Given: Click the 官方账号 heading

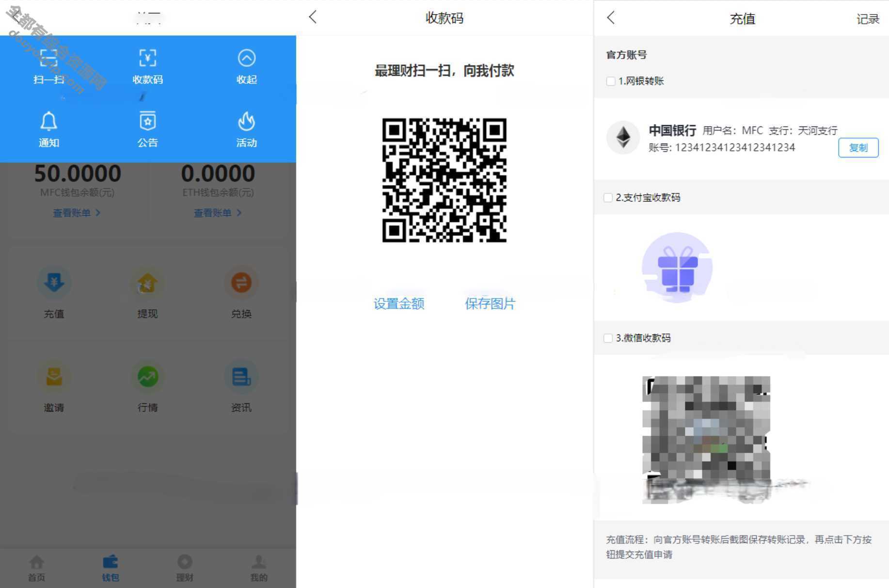Looking at the screenshot, I should [626, 55].
